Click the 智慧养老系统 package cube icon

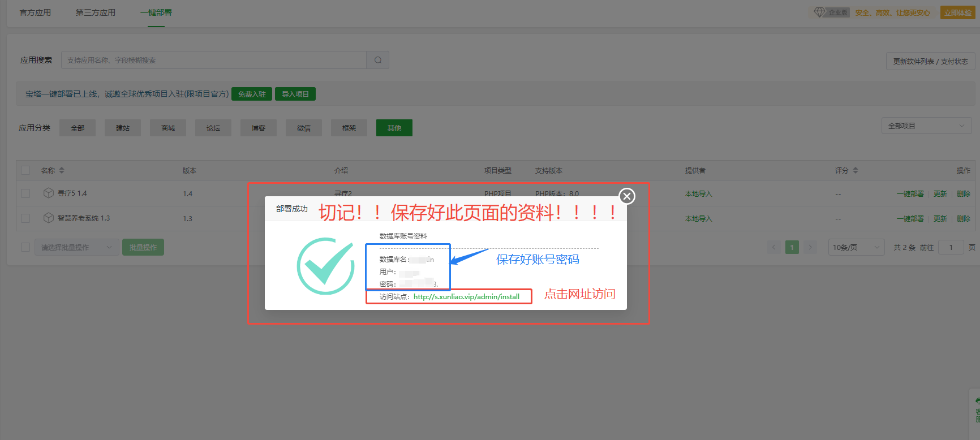click(x=49, y=218)
